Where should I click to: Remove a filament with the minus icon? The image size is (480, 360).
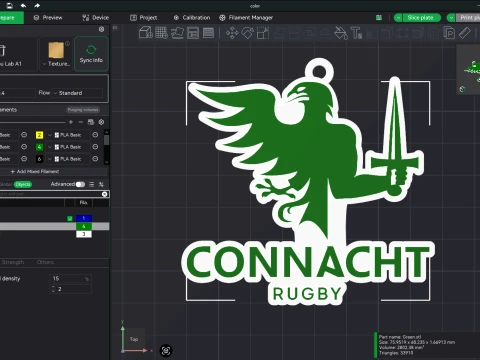(80, 122)
